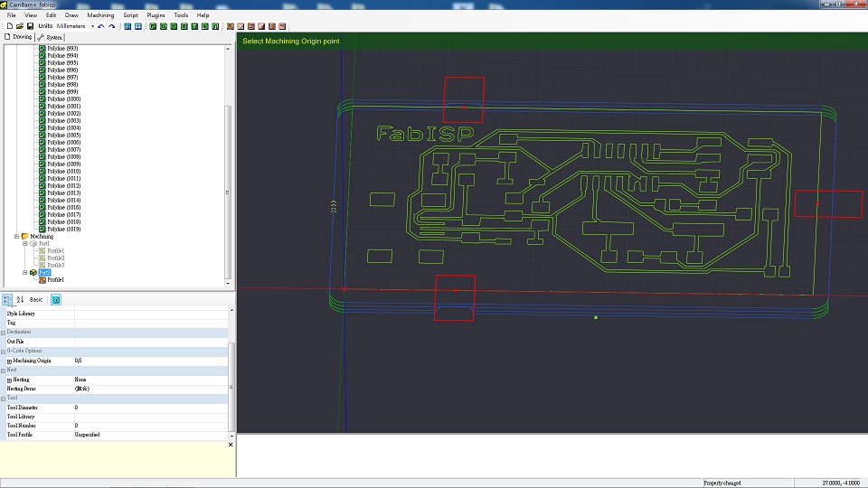Open the Machining menu
868x488 pixels.
pyautogui.click(x=100, y=15)
